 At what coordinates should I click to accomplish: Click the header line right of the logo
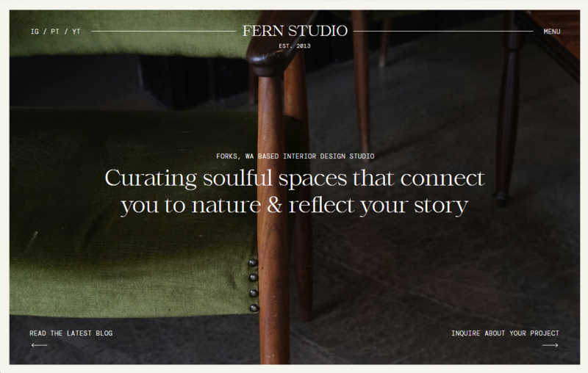click(443, 31)
